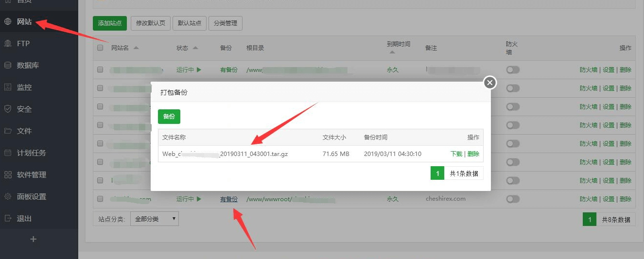Viewport: 644px width, 259px height.
Task: Select 退出 in the sidebar menu
Action: pyautogui.click(x=24, y=218)
